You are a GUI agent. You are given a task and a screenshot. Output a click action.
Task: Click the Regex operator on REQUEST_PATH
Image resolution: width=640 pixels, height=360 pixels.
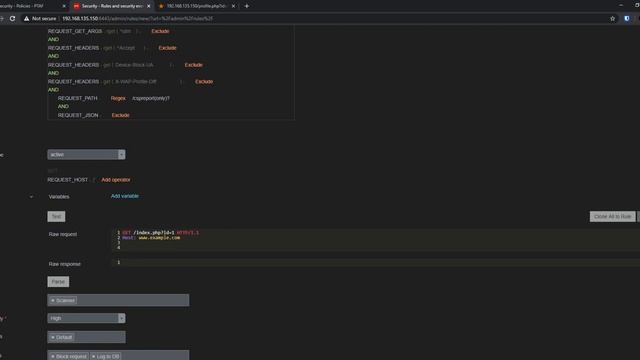(x=118, y=98)
